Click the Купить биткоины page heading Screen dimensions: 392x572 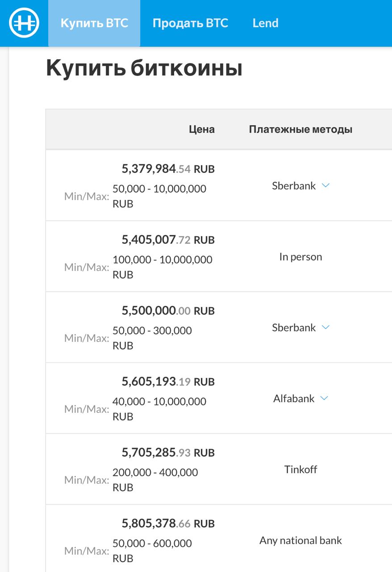(x=144, y=68)
